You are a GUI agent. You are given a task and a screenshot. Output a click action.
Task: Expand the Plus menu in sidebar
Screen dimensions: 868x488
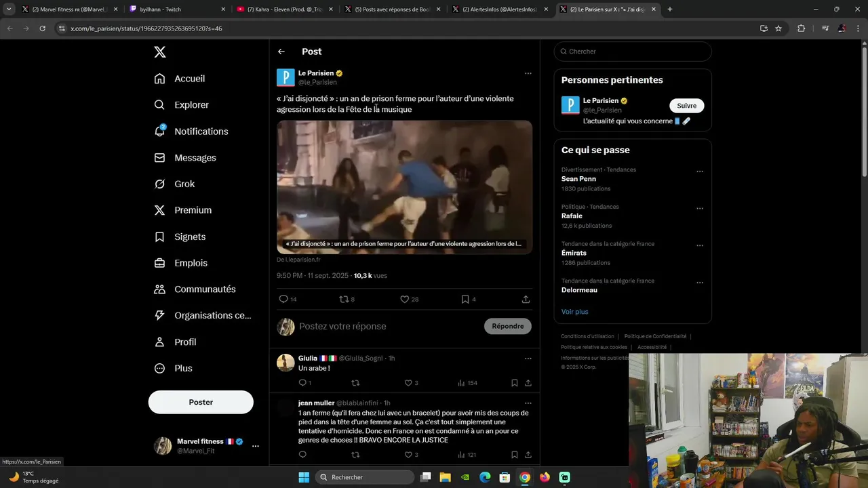(x=174, y=369)
